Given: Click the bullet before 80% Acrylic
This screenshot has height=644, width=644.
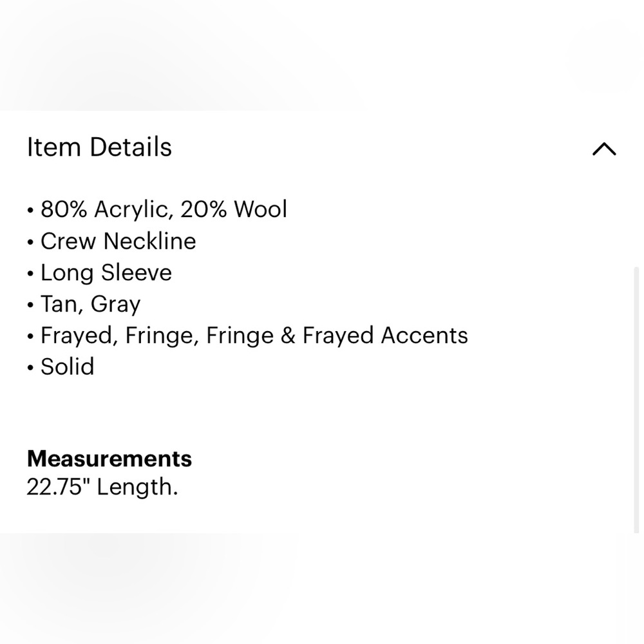Looking at the screenshot, I should pos(30,211).
